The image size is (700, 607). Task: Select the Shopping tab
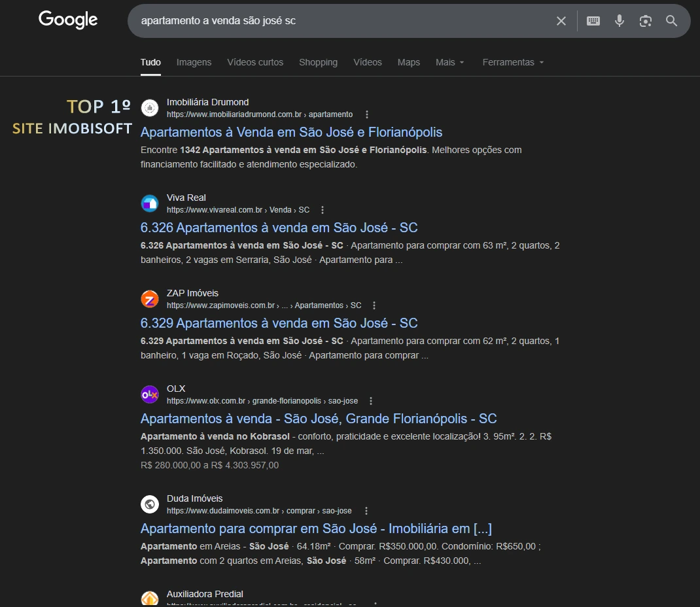pyautogui.click(x=318, y=62)
